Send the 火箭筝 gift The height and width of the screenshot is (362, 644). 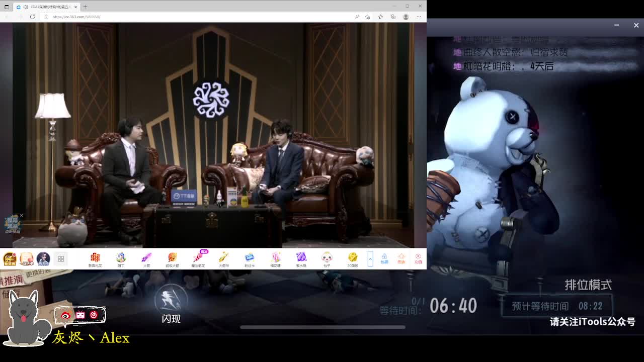coord(224,259)
